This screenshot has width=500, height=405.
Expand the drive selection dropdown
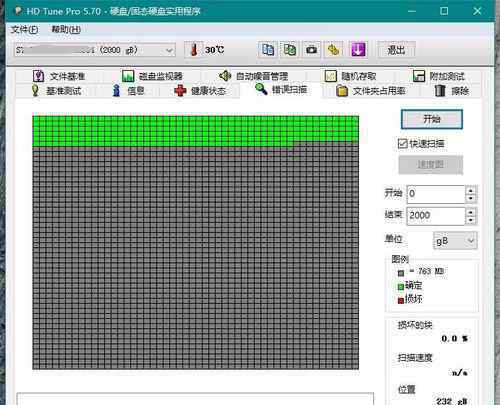[x=169, y=50]
